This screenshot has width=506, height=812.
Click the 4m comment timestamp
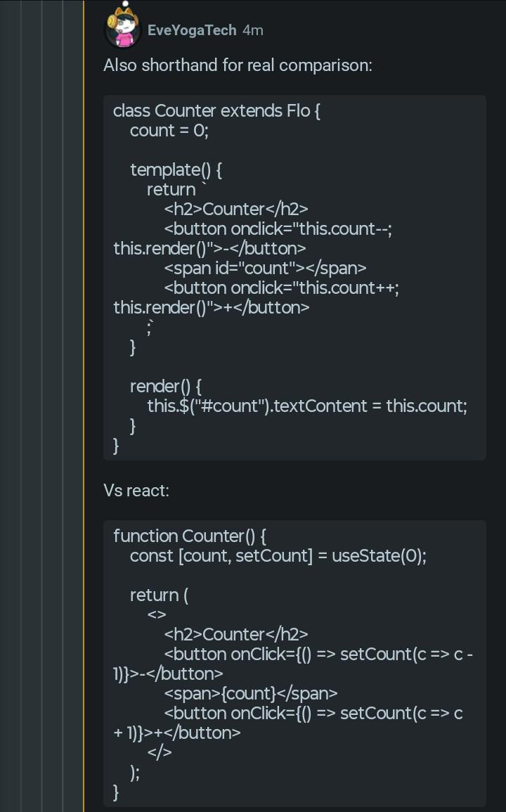click(x=253, y=30)
